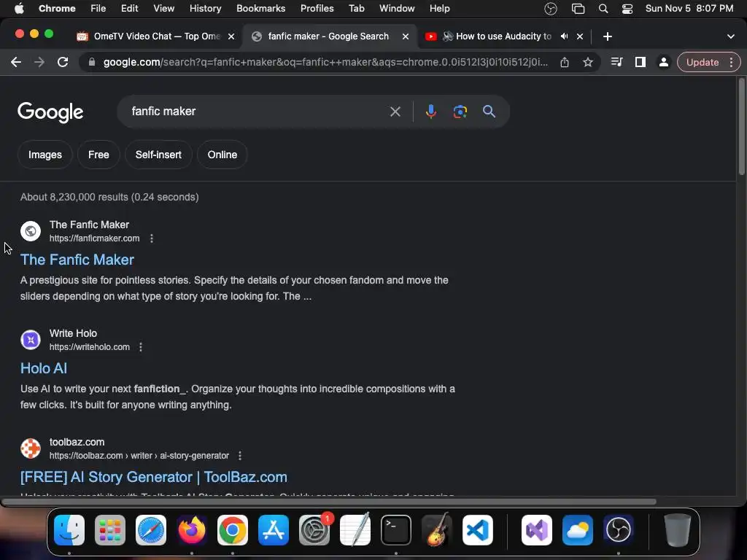Click the Write Holo site name

(73, 333)
